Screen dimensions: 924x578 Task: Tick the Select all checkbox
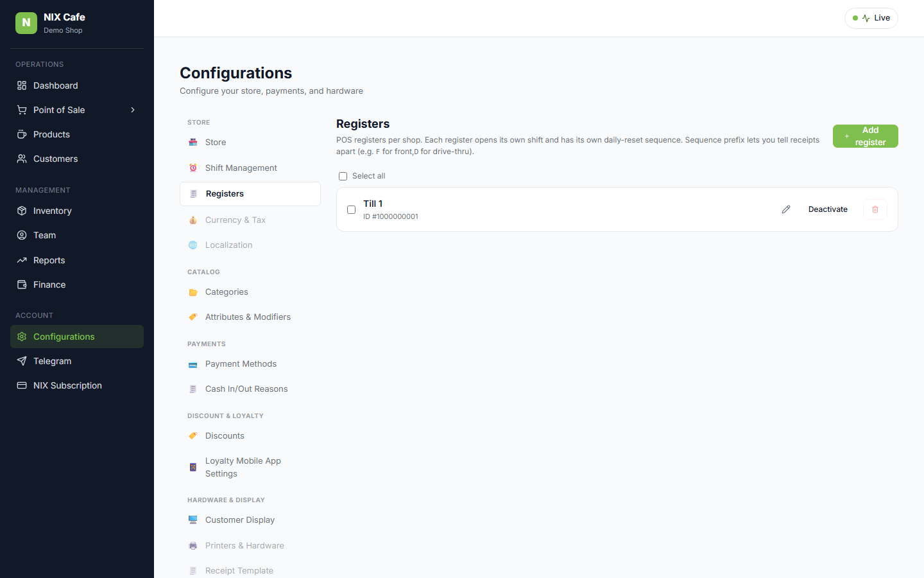tap(343, 176)
